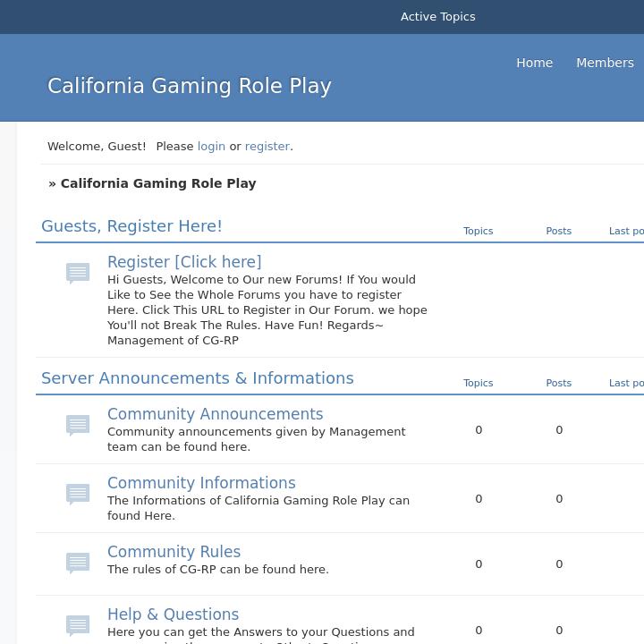Viewport: 644px width, 644px height.
Task: Open the Active Topics page
Action: 437,16
